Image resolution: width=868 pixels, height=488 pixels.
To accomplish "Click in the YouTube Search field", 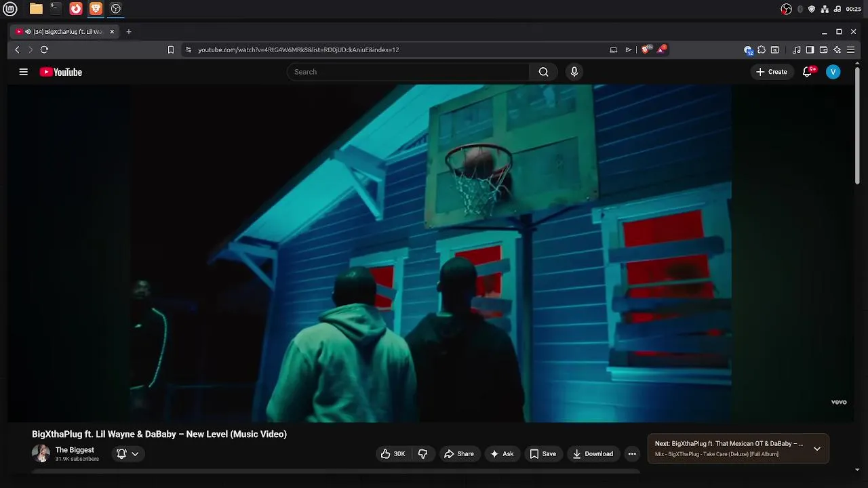I will click(408, 72).
